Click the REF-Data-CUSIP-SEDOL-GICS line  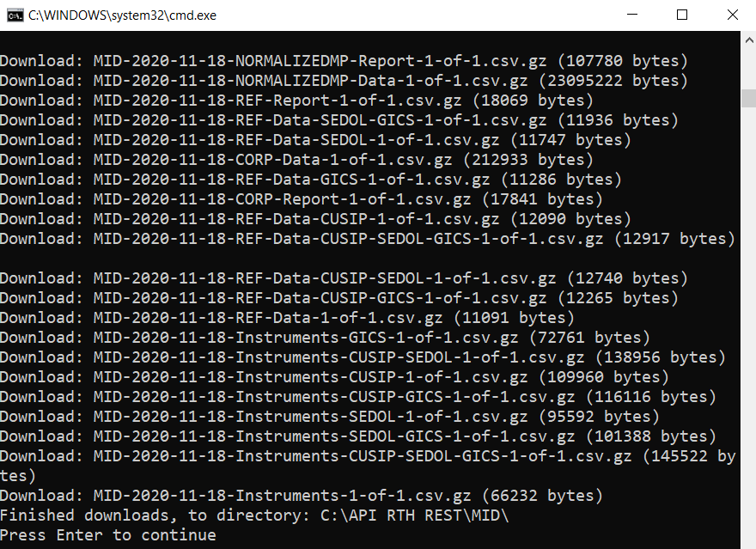(x=368, y=239)
